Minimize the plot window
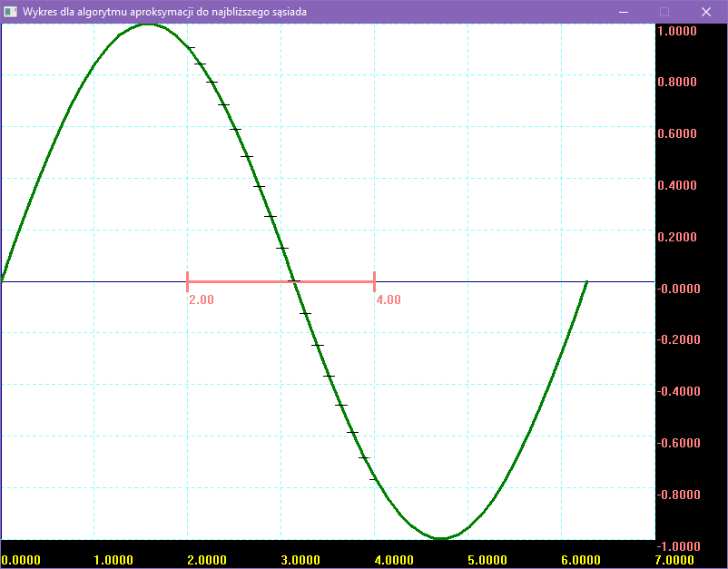Image resolution: width=728 pixels, height=569 pixels. [623, 12]
